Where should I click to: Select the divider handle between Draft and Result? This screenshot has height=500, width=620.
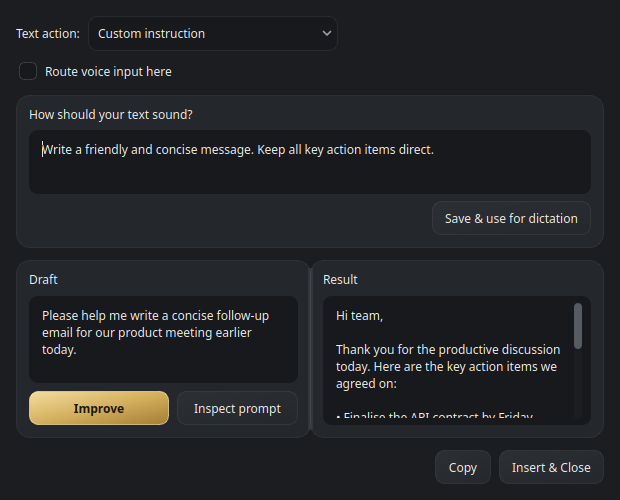tap(310, 349)
